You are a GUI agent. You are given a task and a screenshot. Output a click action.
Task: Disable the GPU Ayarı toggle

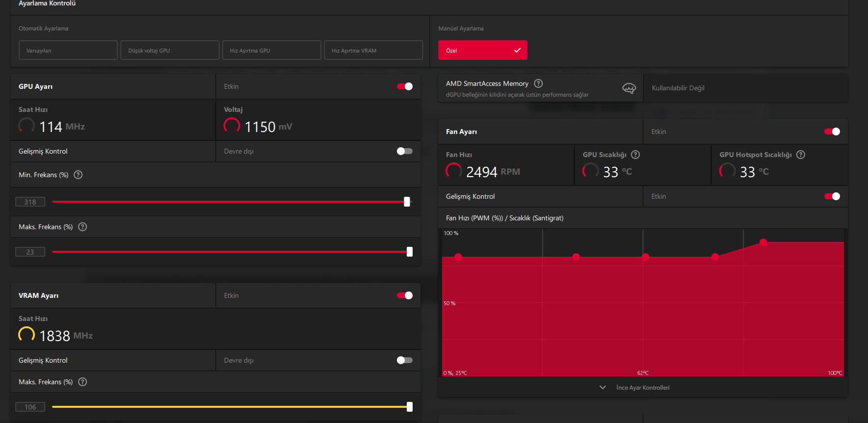coord(405,86)
